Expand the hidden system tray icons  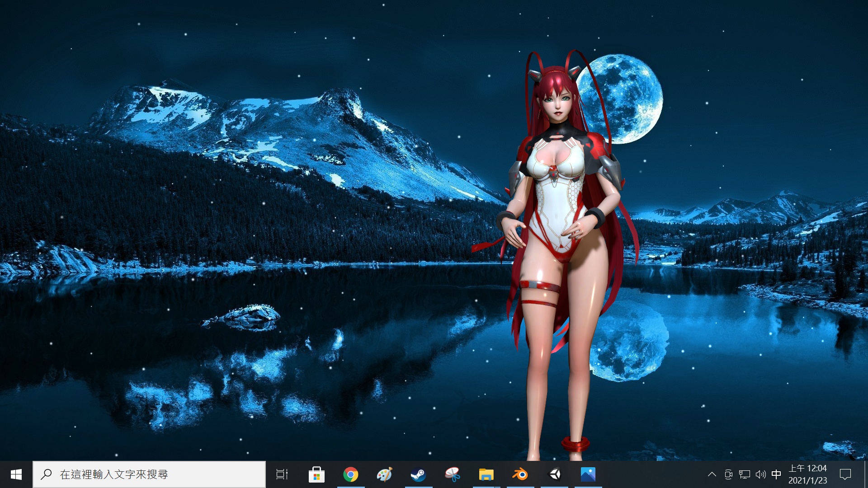pyautogui.click(x=712, y=474)
